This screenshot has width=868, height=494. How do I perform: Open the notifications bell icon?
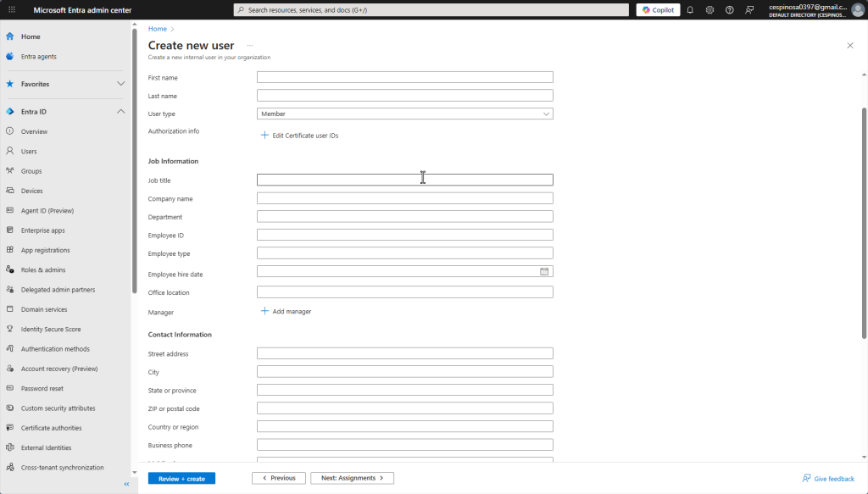click(690, 10)
